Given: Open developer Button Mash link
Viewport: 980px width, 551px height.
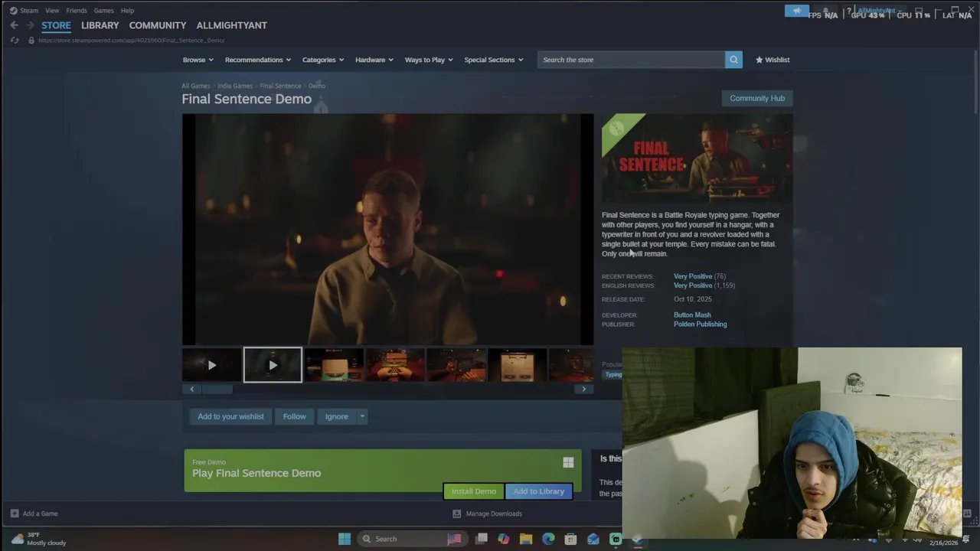Looking at the screenshot, I should click(692, 315).
